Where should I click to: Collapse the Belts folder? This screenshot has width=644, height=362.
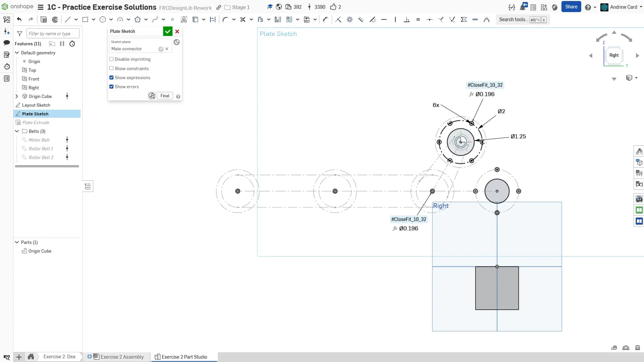17,131
